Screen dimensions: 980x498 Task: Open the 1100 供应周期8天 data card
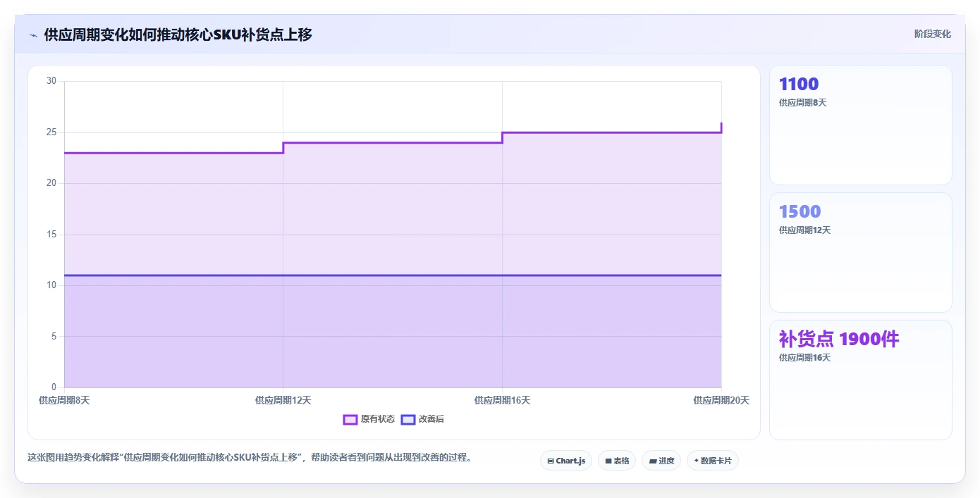(860, 125)
